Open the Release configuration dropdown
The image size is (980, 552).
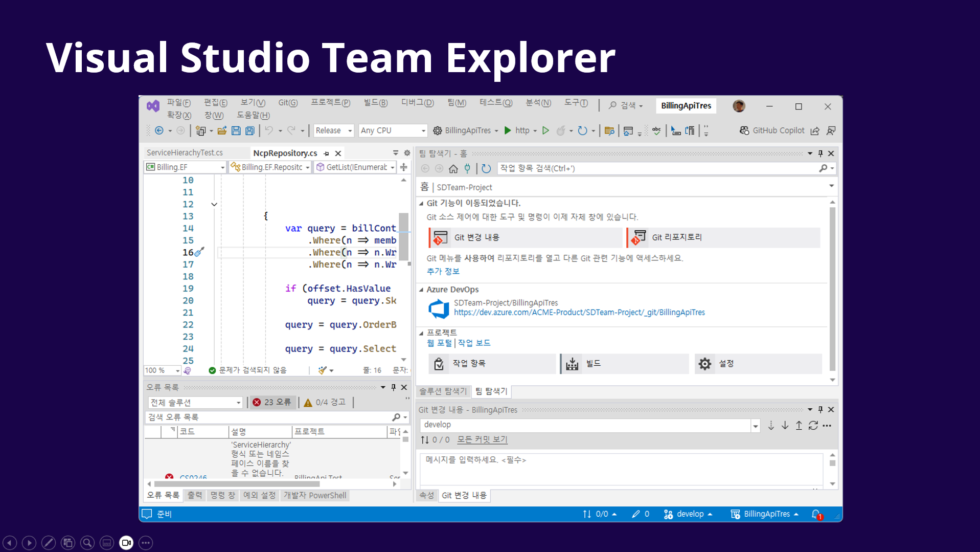(333, 130)
